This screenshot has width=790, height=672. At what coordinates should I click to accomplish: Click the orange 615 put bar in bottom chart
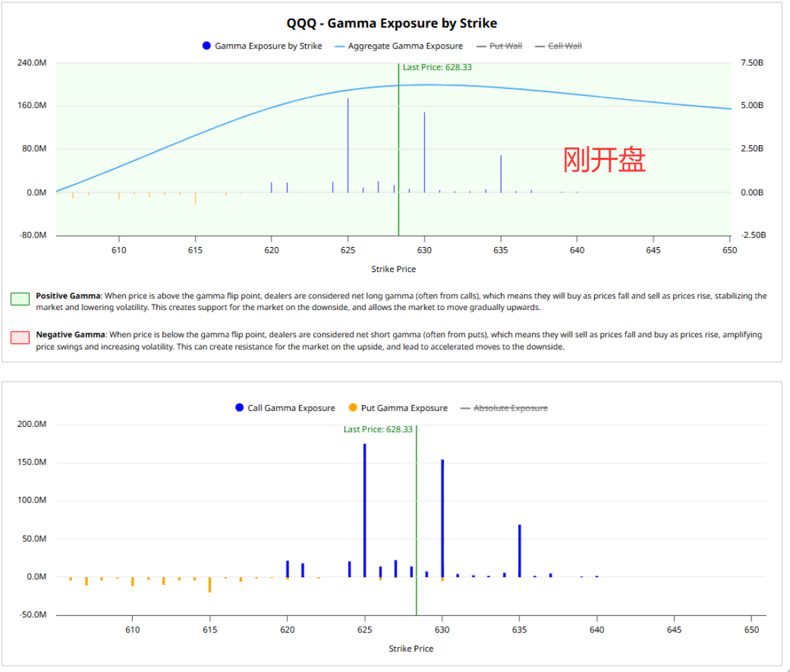210,584
